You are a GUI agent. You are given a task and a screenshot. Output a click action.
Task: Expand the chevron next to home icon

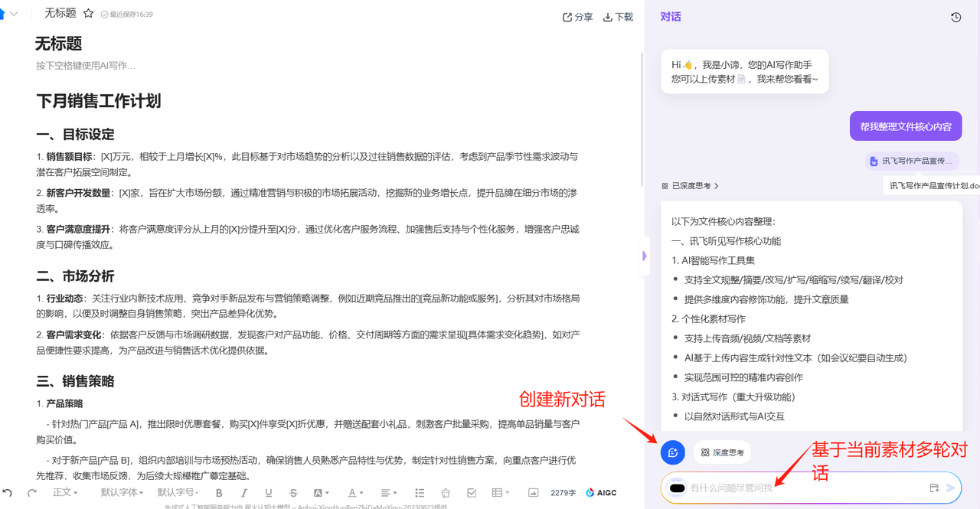14,15
